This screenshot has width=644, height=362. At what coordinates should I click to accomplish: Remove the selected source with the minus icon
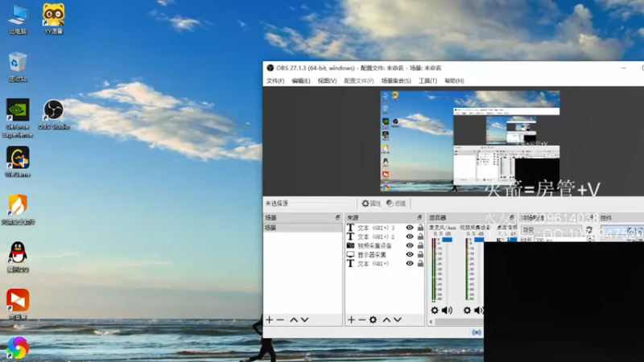[x=361, y=319]
